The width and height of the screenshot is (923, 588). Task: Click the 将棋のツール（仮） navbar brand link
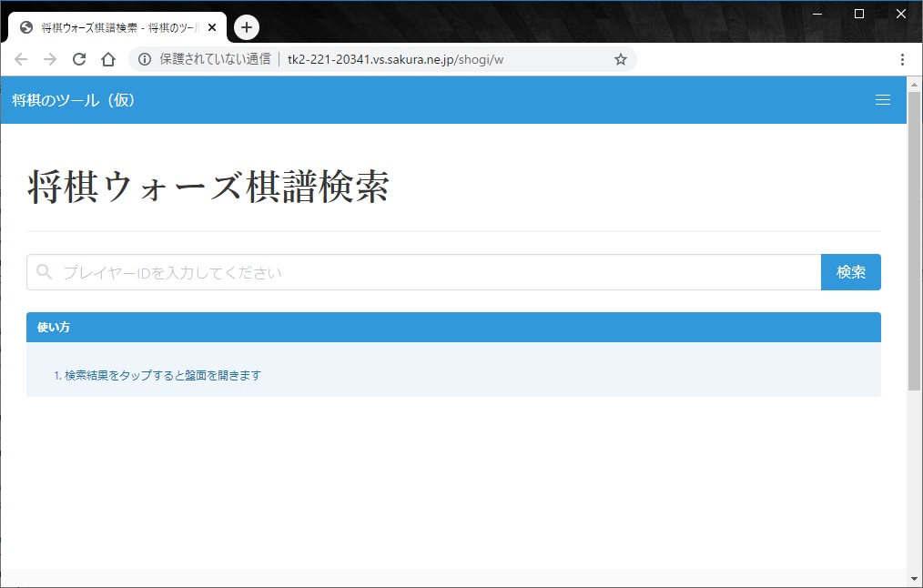click(74, 100)
